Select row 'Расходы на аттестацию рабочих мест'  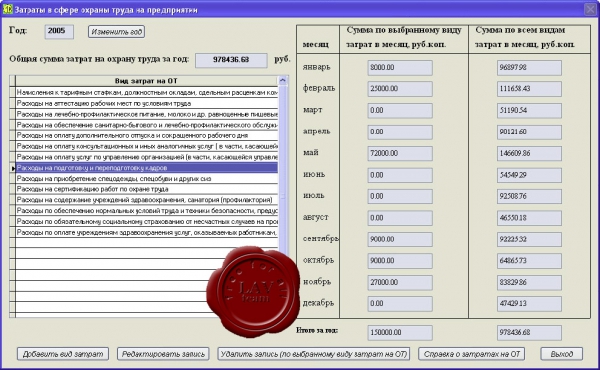pyautogui.click(x=147, y=103)
